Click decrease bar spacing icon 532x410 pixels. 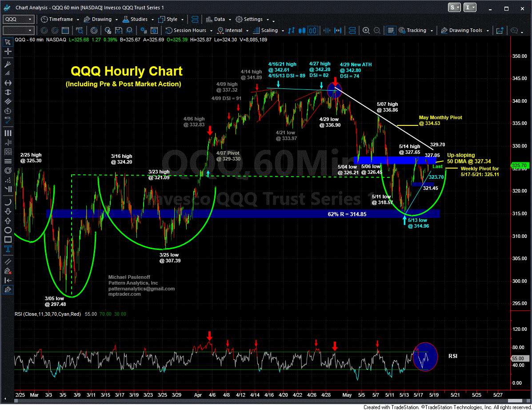tap(327, 31)
